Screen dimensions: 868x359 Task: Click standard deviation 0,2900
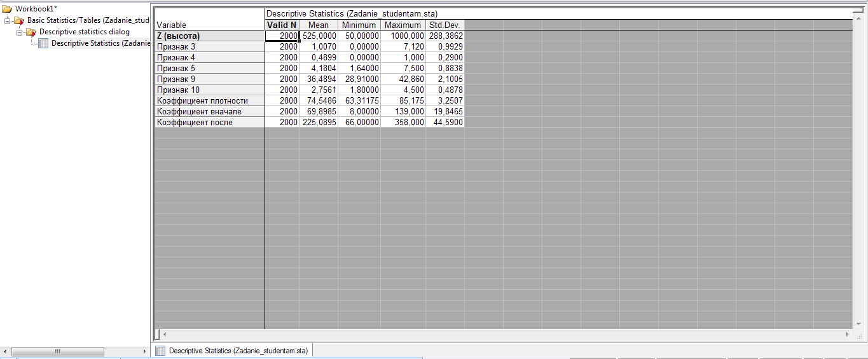445,58
